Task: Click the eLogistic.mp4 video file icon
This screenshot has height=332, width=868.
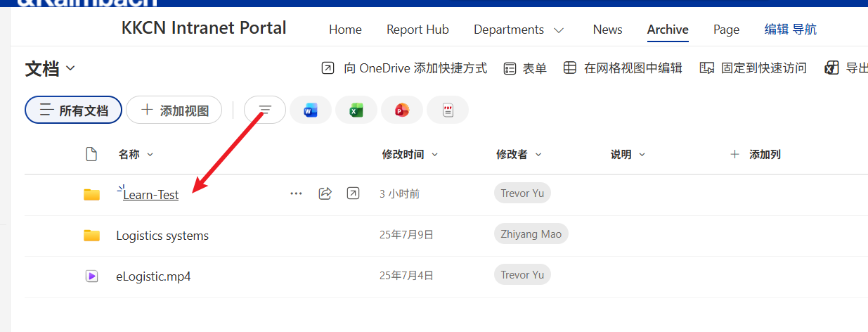Action: [x=91, y=276]
